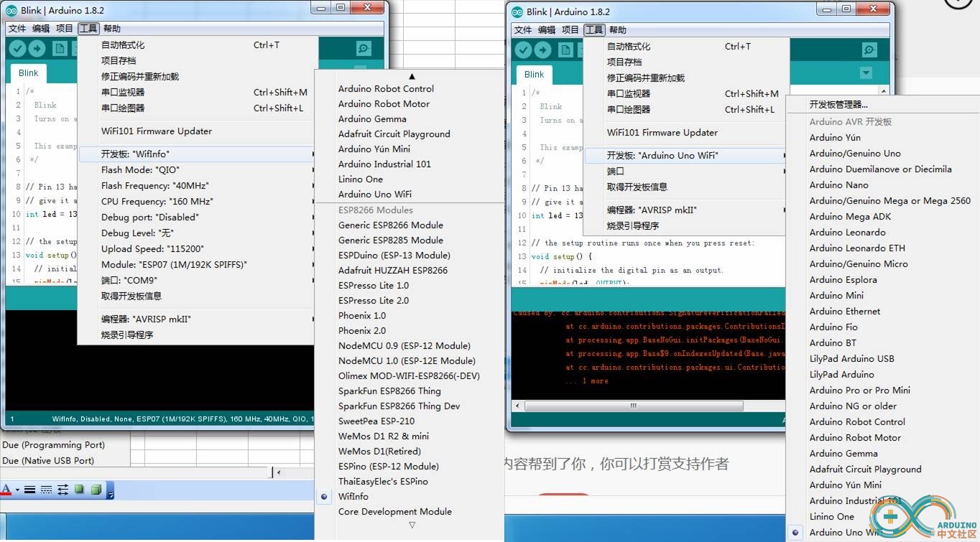The width and height of the screenshot is (980, 542).
Task: Click the up scroll arrow atop left board list
Action: tap(412, 76)
